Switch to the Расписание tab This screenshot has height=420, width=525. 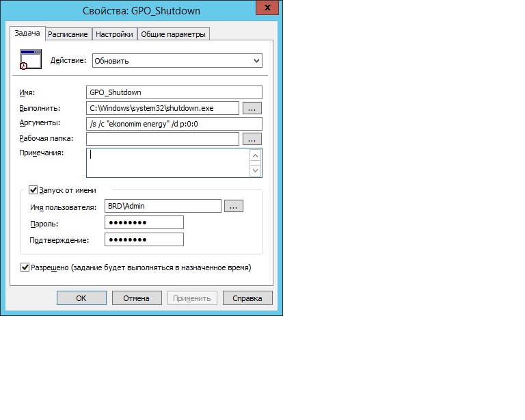[68, 34]
